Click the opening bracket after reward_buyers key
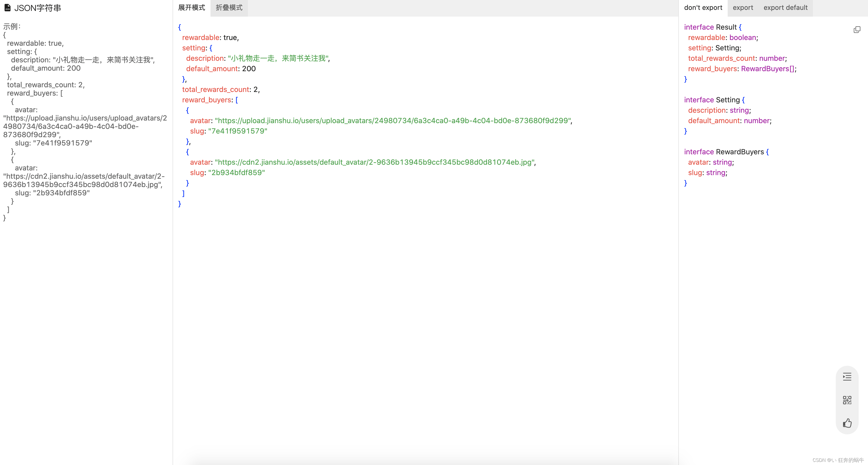The height and width of the screenshot is (465, 868). (x=236, y=100)
